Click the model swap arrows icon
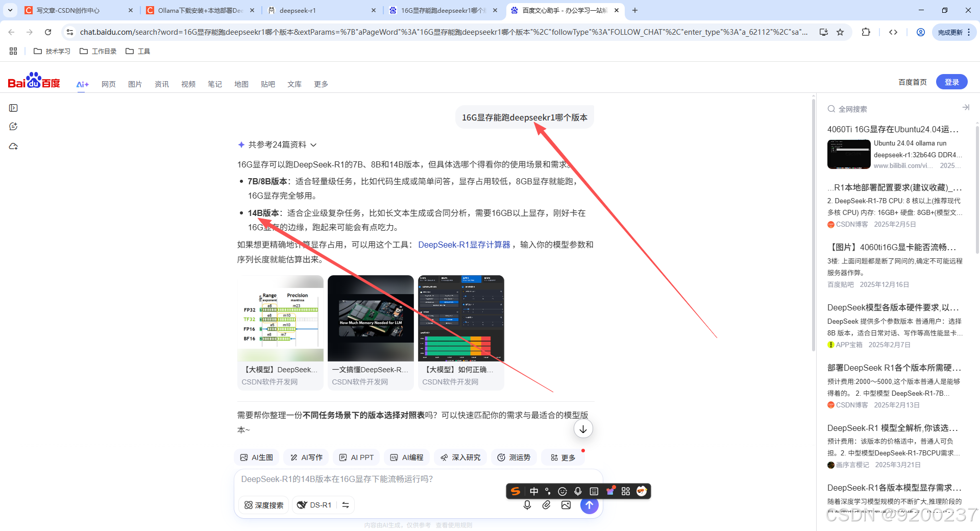The width and height of the screenshot is (980, 531). 346,505
